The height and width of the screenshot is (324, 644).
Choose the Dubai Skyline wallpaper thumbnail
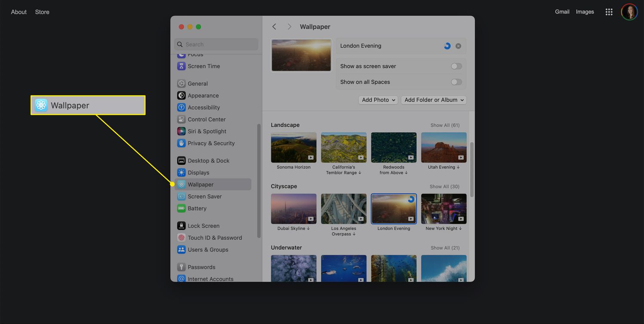[x=294, y=209]
